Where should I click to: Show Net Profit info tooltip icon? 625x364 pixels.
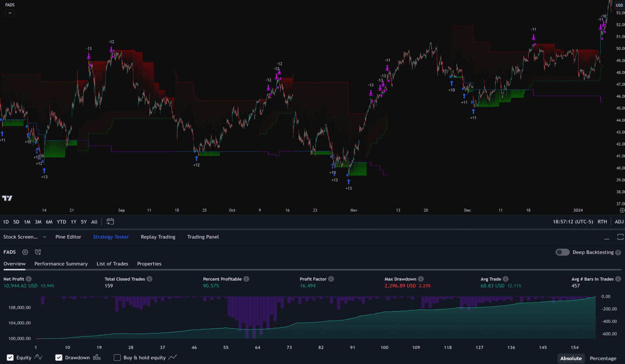[29, 279]
